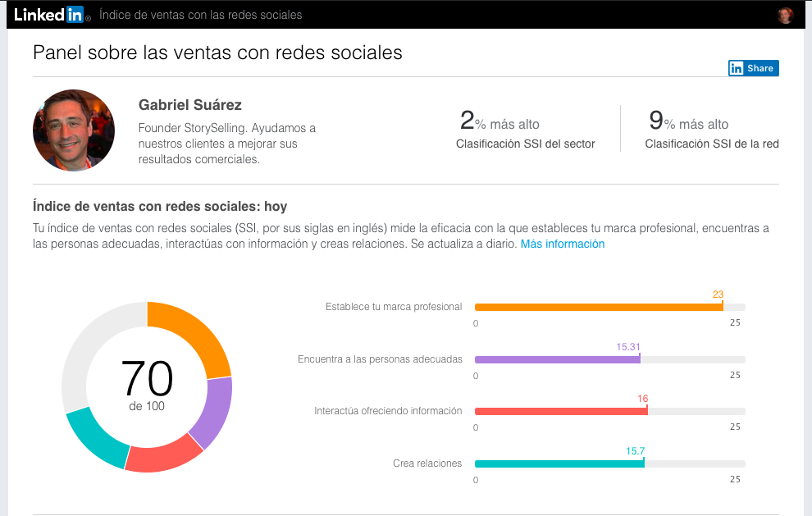Click the purple value '15.31'
Image resolution: width=812 pixels, height=516 pixels.
pos(628,346)
